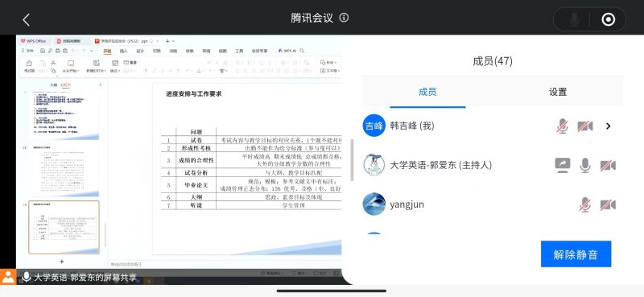Select the highlighted table slide thumbnail
The image size is (644, 297).
point(64,227)
